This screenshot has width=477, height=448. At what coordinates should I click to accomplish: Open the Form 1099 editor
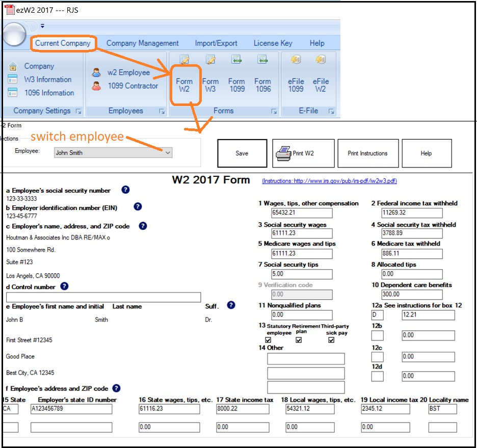point(236,82)
